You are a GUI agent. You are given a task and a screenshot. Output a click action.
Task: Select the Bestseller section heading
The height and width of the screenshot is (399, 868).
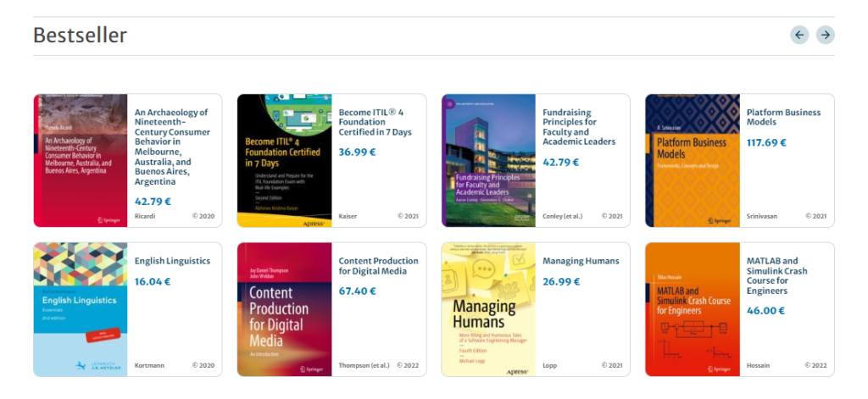[x=81, y=36]
